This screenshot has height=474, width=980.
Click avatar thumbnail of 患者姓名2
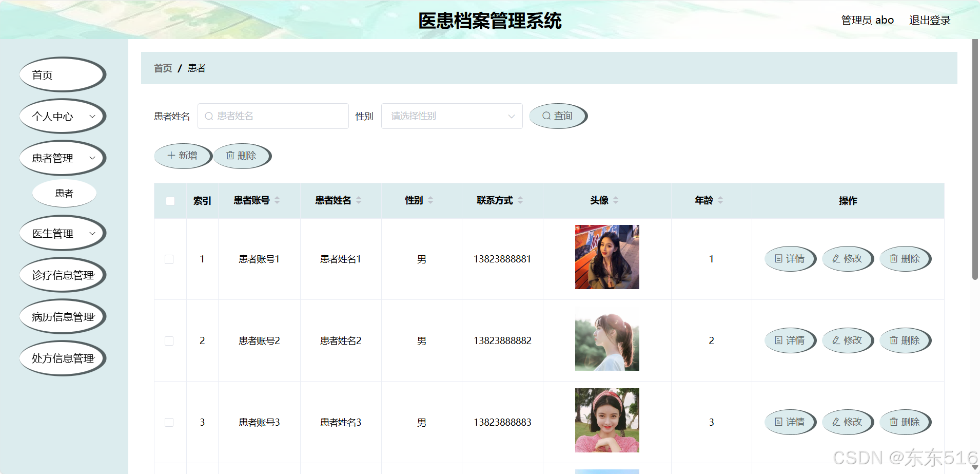607,338
